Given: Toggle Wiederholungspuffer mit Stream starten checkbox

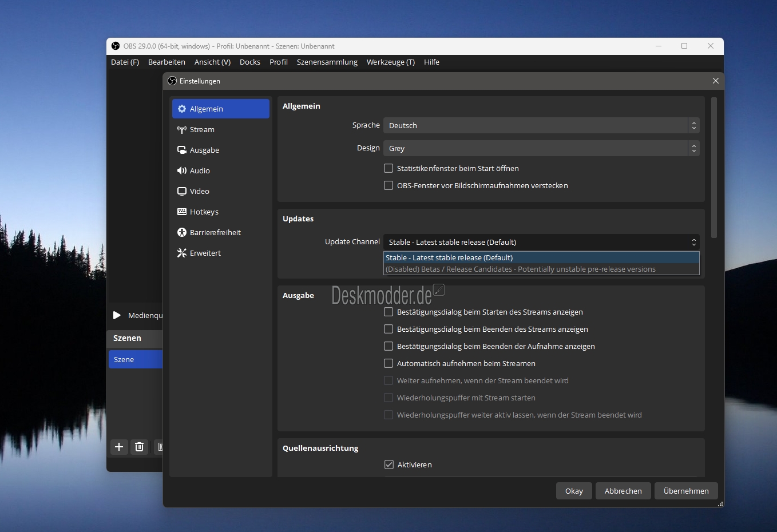Looking at the screenshot, I should (x=388, y=398).
